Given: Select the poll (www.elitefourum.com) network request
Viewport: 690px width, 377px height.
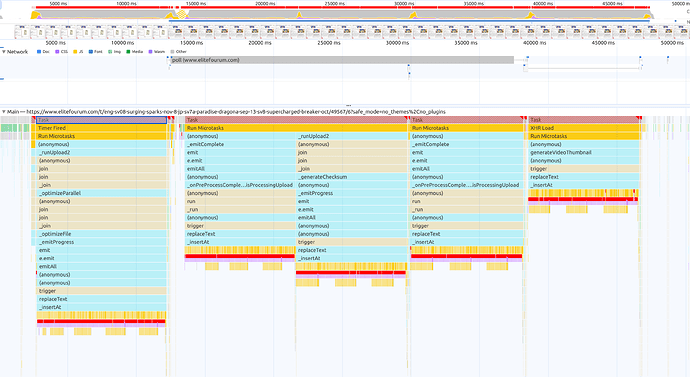Looking at the screenshot, I should click(x=342, y=60).
